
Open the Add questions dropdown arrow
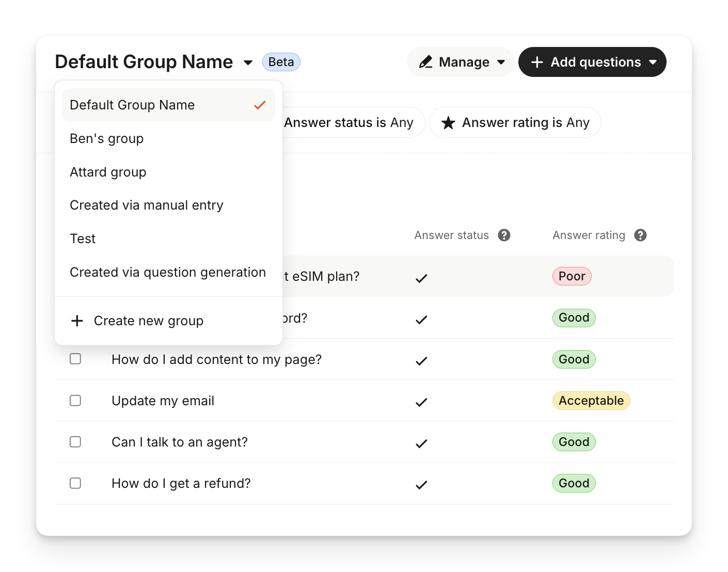tap(653, 62)
